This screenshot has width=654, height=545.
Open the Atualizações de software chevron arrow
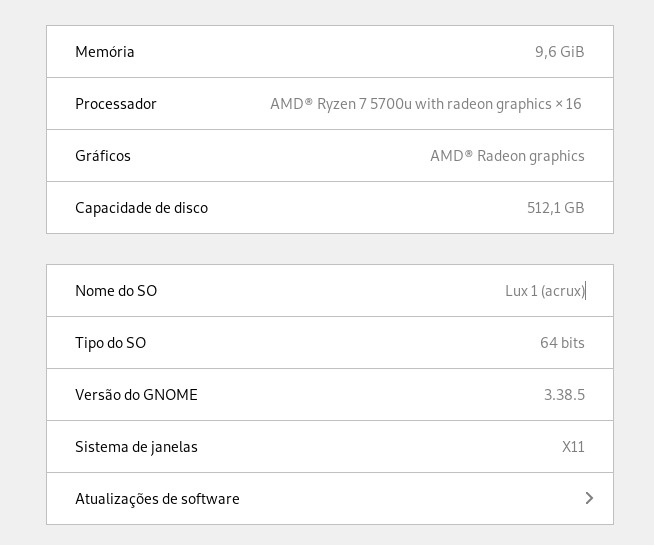589,498
